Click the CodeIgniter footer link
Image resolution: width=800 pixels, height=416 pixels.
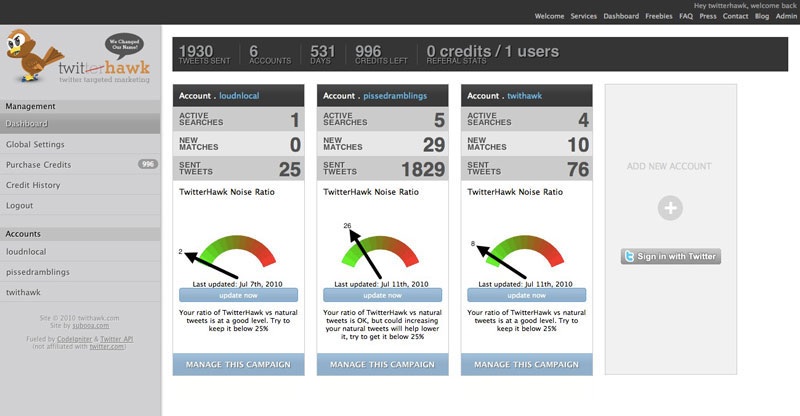[x=74, y=339]
